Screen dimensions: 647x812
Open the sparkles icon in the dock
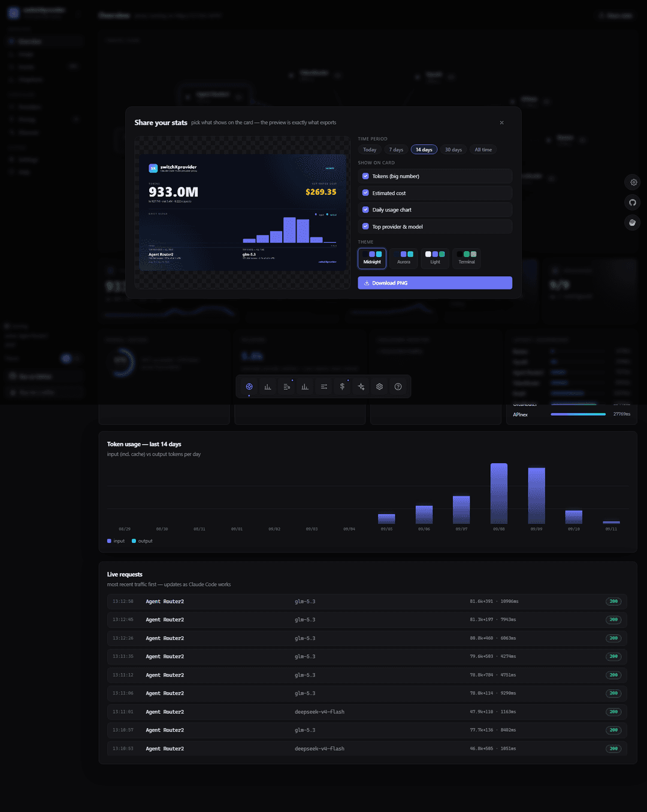361,387
